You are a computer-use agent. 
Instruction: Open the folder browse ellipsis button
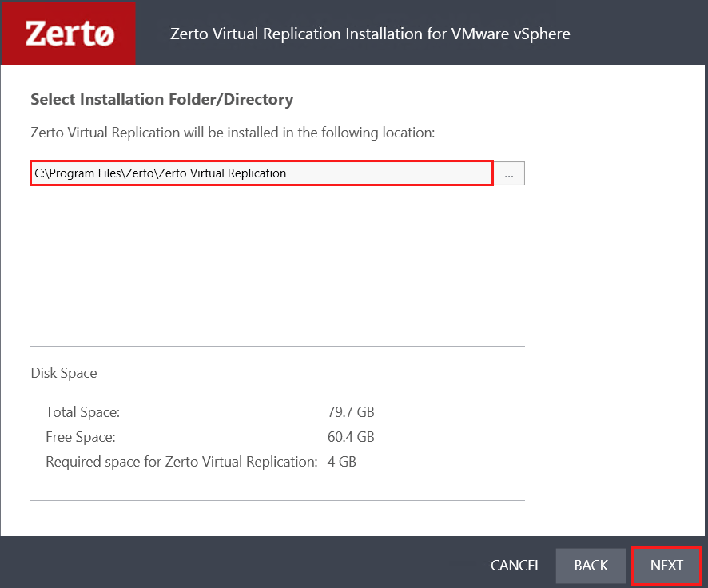tap(509, 173)
